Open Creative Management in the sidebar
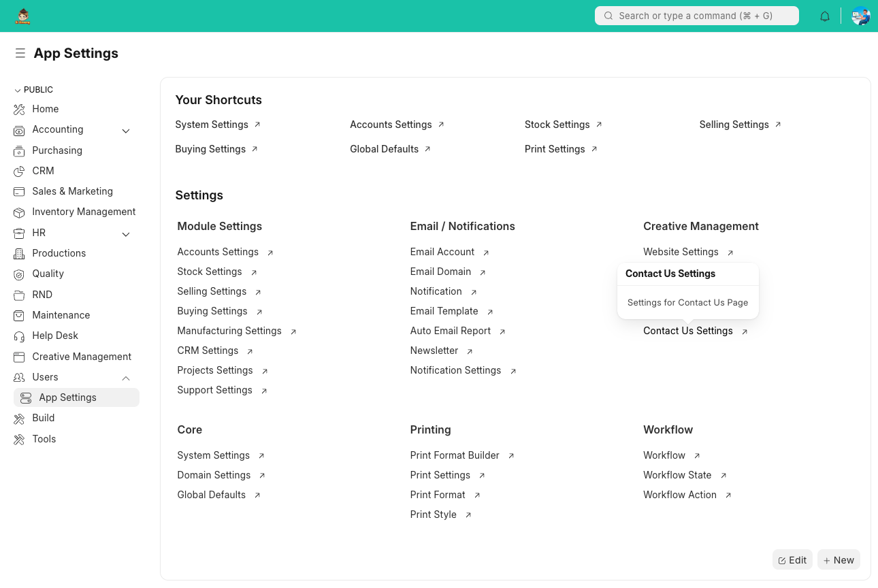Viewport: 878px width, 588px height. (82, 357)
